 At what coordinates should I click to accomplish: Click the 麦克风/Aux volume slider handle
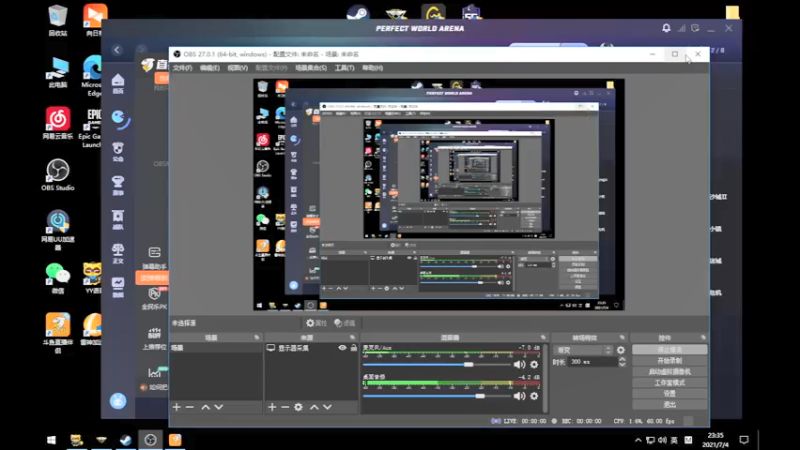pyautogui.click(x=468, y=364)
